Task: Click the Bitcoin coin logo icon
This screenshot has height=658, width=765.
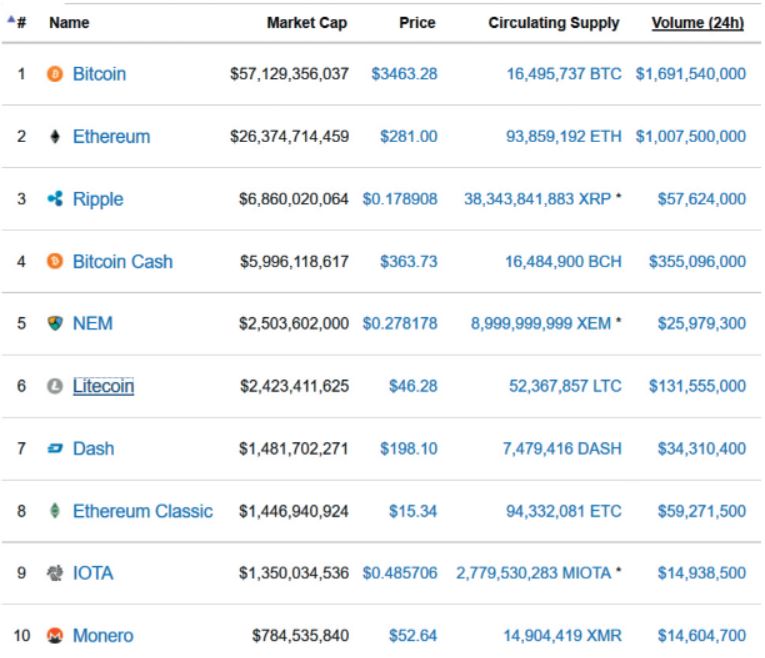Action: click(x=55, y=74)
